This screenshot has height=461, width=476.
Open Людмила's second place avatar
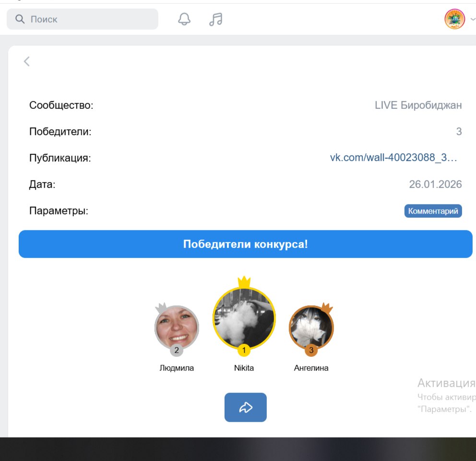(x=177, y=327)
